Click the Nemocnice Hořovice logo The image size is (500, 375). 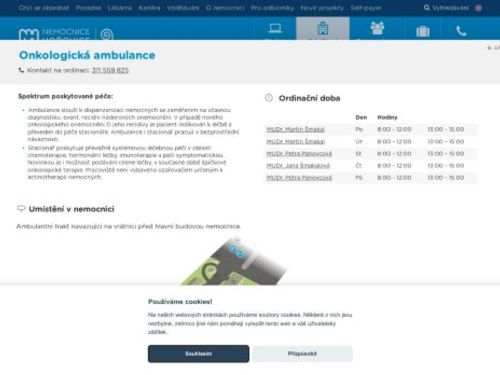click(66, 34)
